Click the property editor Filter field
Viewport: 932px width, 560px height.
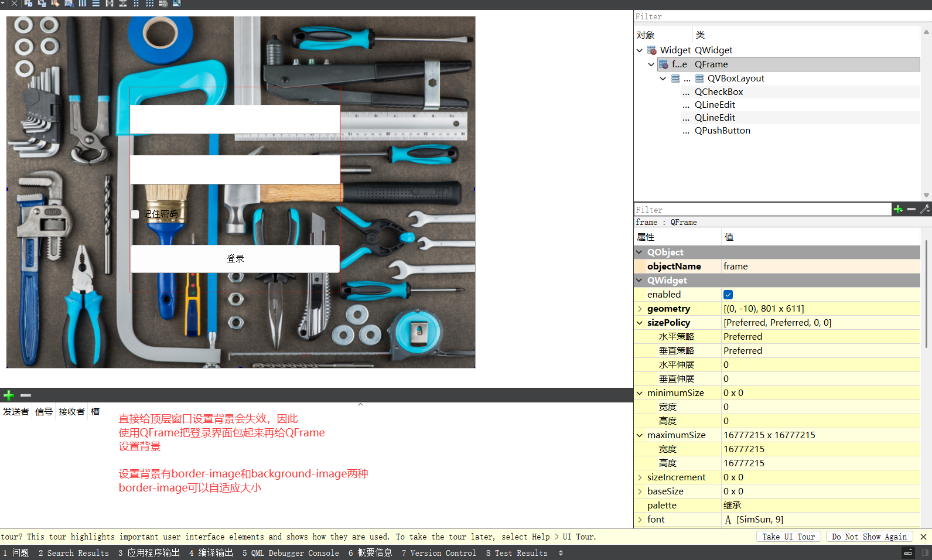(762, 209)
